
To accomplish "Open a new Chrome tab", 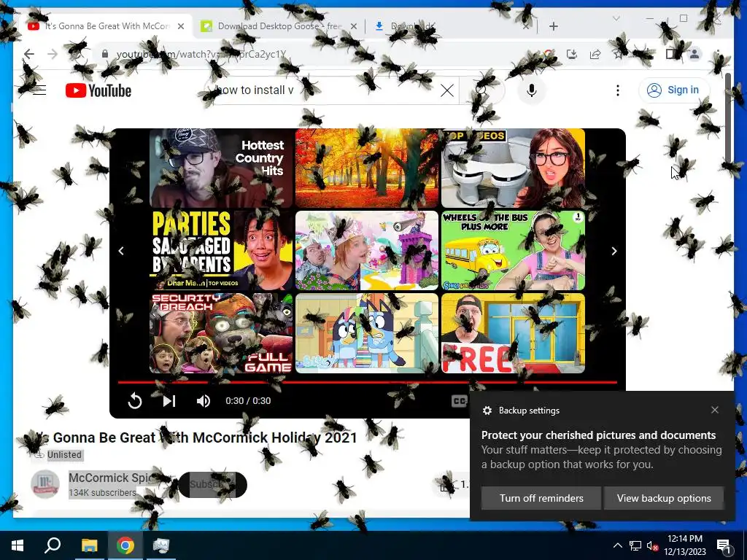I will pyautogui.click(x=553, y=26).
